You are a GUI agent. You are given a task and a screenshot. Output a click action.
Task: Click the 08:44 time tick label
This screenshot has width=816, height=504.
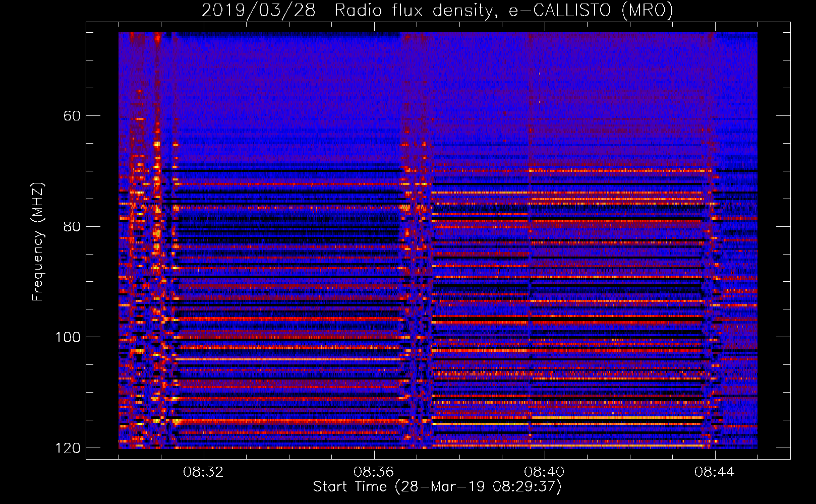[715, 472]
